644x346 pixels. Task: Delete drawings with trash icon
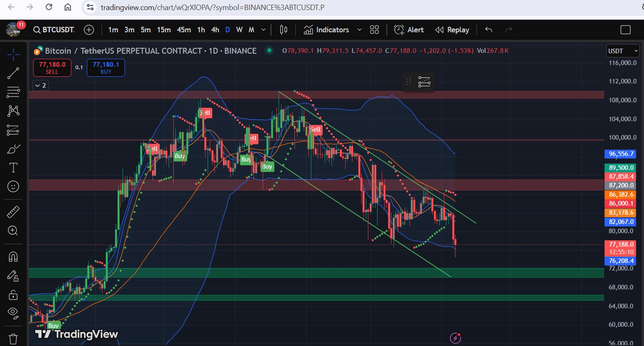(x=13, y=338)
